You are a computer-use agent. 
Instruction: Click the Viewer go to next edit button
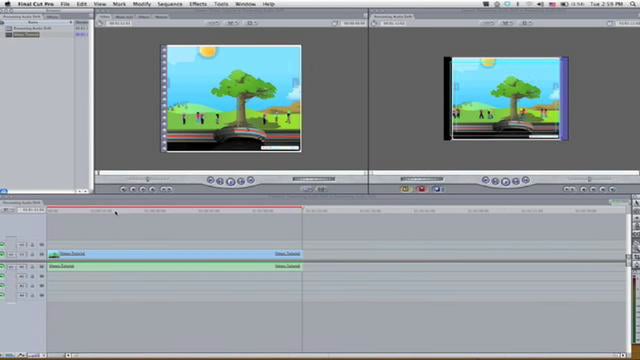[251, 180]
